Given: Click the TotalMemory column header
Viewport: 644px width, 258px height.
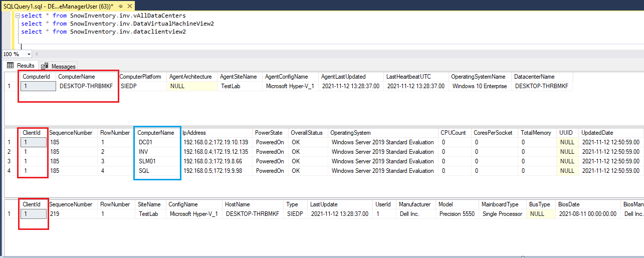Looking at the screenshot, I should (538, 133).
